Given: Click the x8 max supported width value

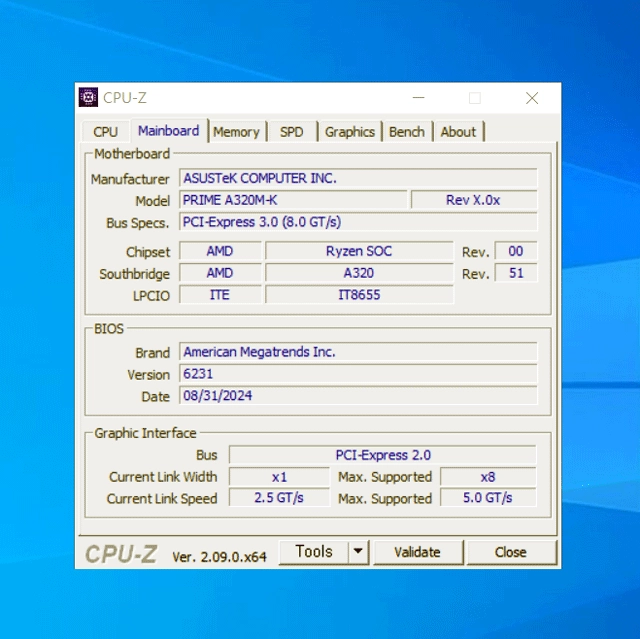Looking at the screenshot, I should 488,477.
